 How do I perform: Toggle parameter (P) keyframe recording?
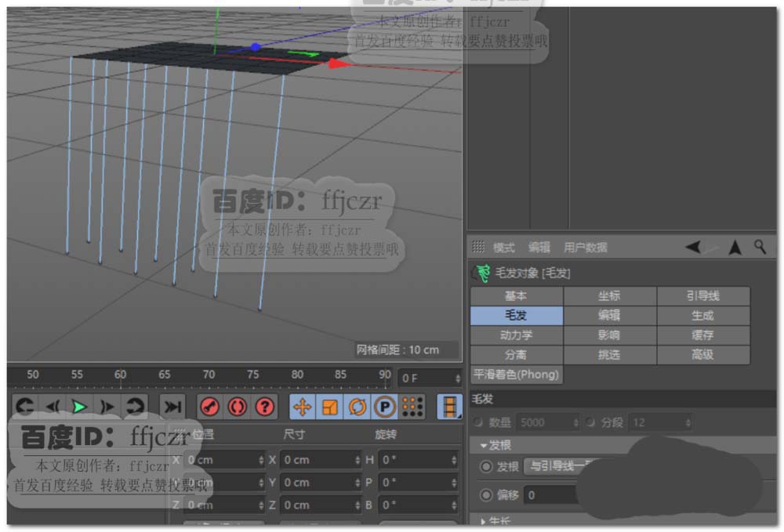click(384, 407)
